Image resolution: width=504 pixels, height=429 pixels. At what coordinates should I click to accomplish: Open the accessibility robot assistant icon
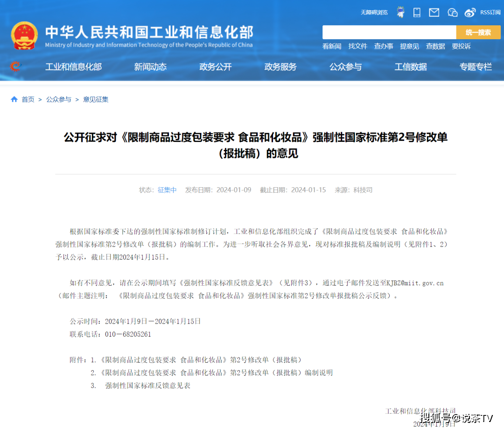coord(400,12)
